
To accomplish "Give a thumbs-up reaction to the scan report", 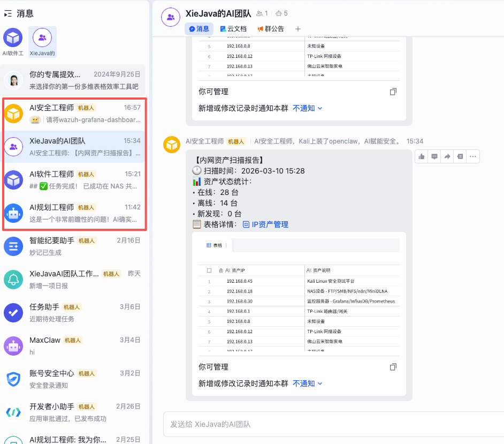I will coord(421,156).
